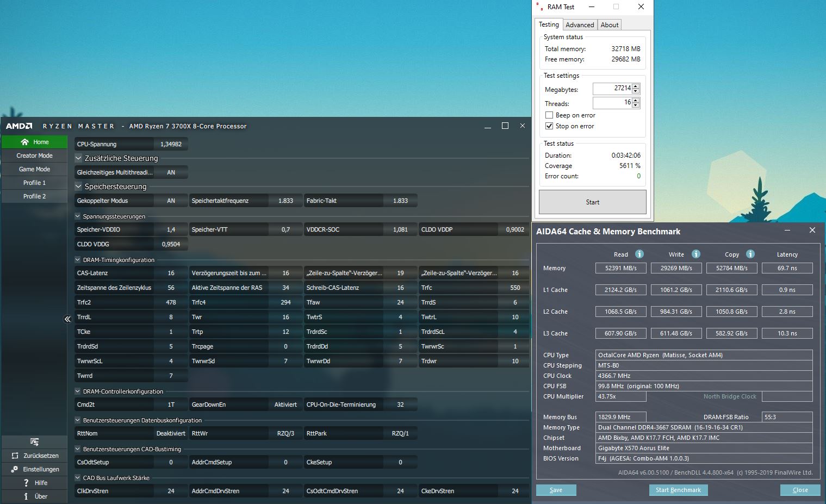Switch to Testing tab in RAM Test
This screenshot has width=826, height=504.
(x=549, y=24)
